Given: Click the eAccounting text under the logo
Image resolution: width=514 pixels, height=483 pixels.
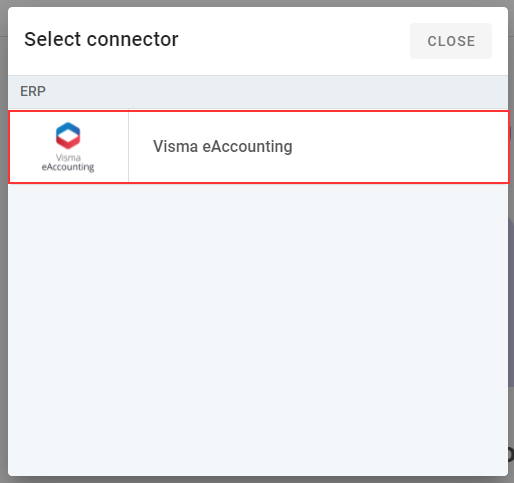Looking at the screenshot, I should click(68, 167).
